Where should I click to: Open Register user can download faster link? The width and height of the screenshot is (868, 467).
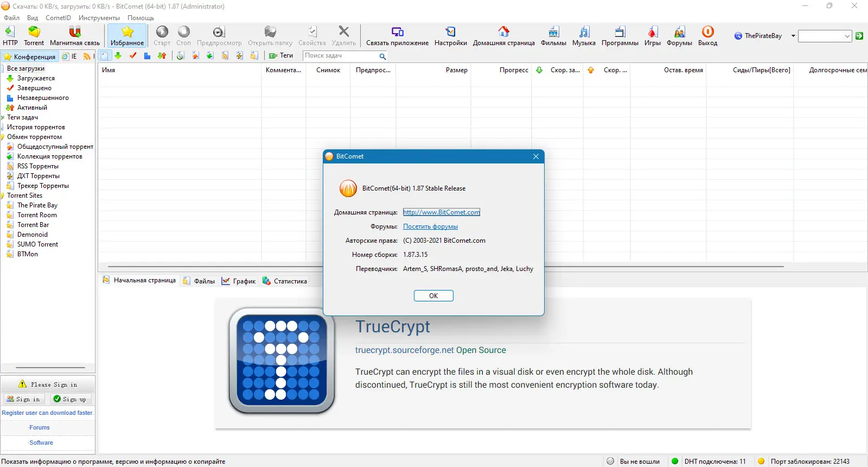click(47, 413)
